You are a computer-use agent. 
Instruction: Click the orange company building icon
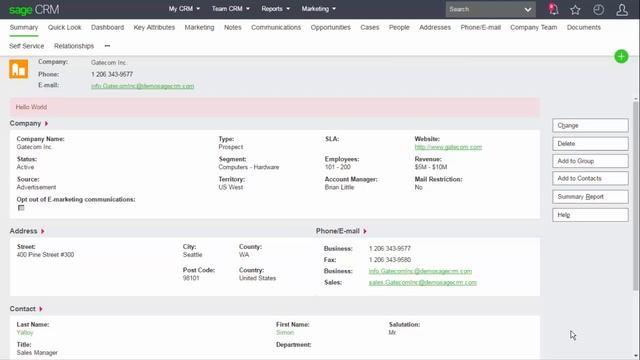click(19, 69)
